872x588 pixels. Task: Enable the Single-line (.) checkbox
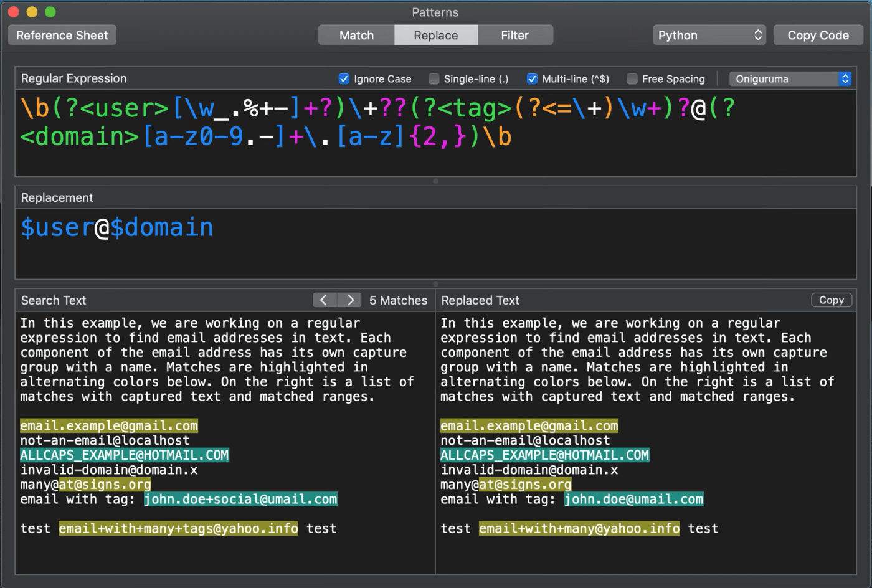tap(434, 79)
